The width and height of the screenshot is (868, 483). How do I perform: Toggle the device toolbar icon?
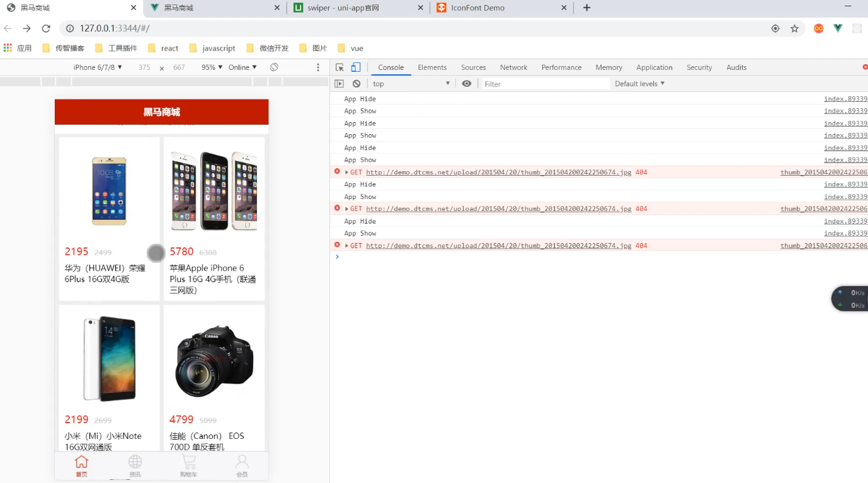click(x=356, y=67)
